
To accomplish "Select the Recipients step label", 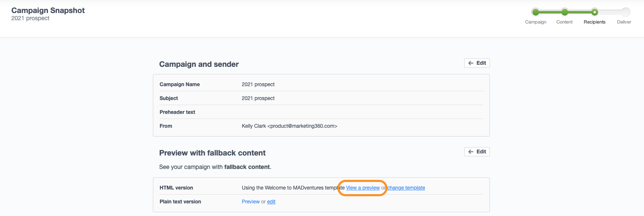I will 594,22.
